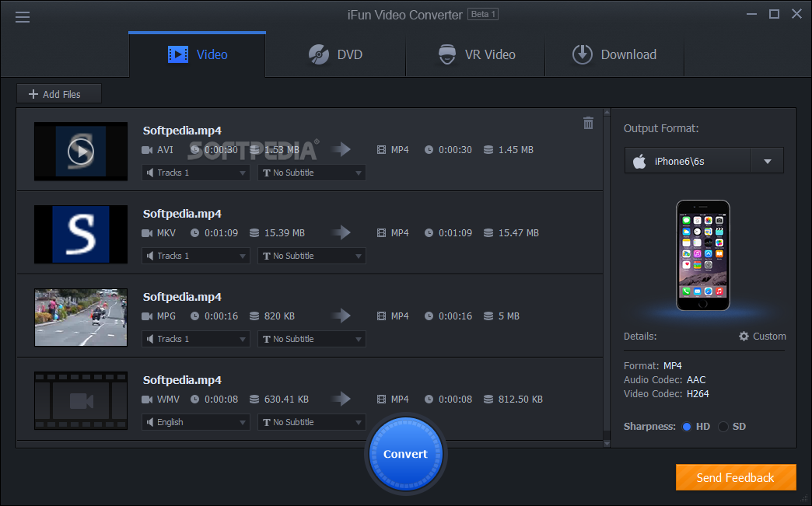Screen dimensions: 812x506
Task: Click the size icon beside 630.41 KB
Action: 254,400
